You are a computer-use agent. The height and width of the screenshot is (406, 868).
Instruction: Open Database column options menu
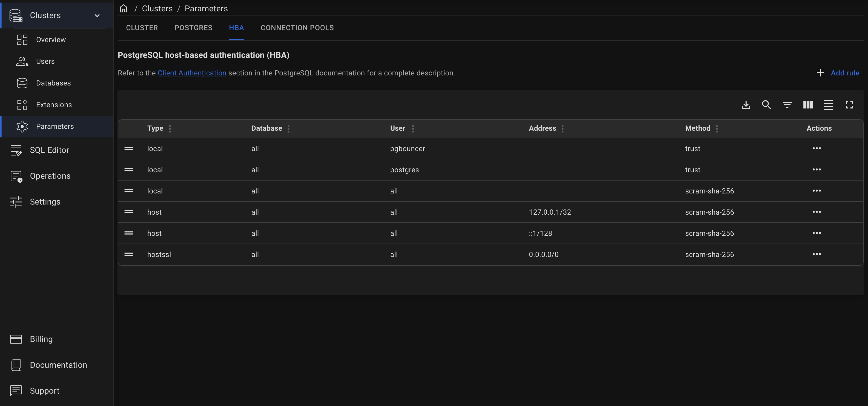[289, 129]
